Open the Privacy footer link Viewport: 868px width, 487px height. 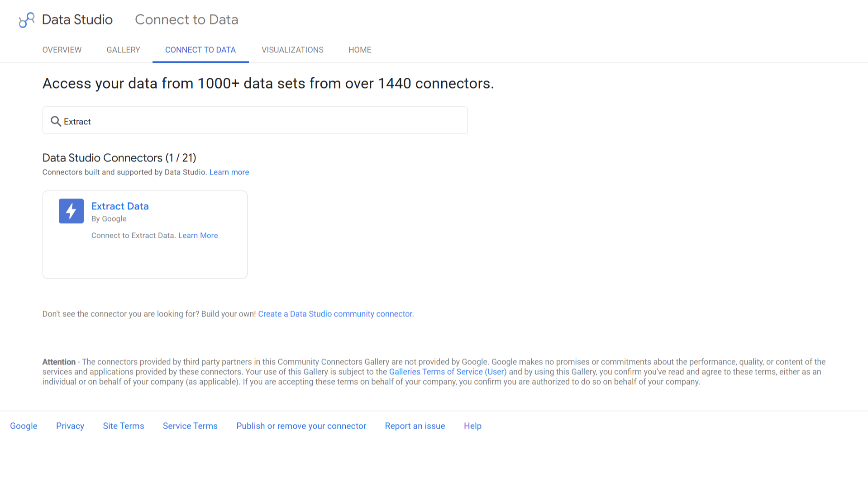(70, 426)
